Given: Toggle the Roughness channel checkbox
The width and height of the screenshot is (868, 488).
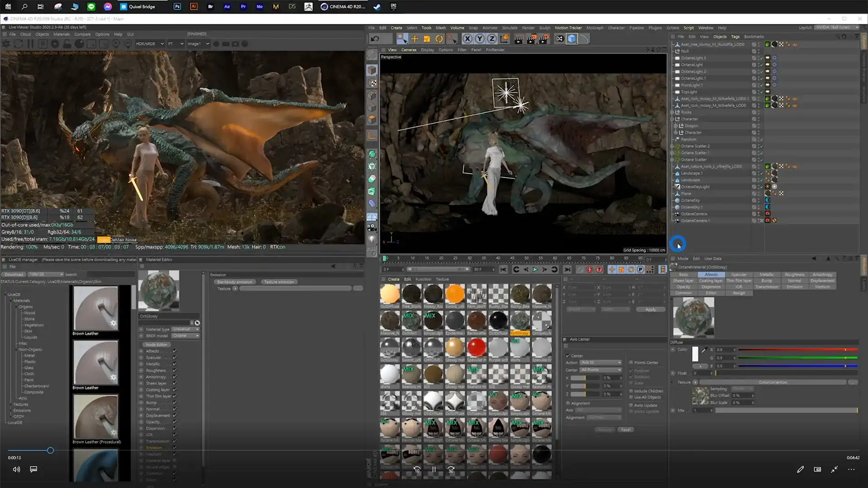Looking at the screenshot, I should (x=175, y=371).
